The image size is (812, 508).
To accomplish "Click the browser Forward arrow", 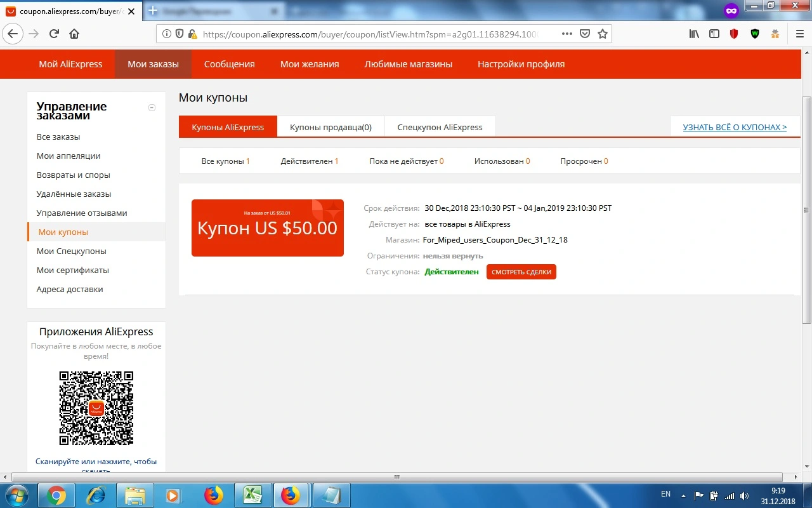I will (34, 34).
